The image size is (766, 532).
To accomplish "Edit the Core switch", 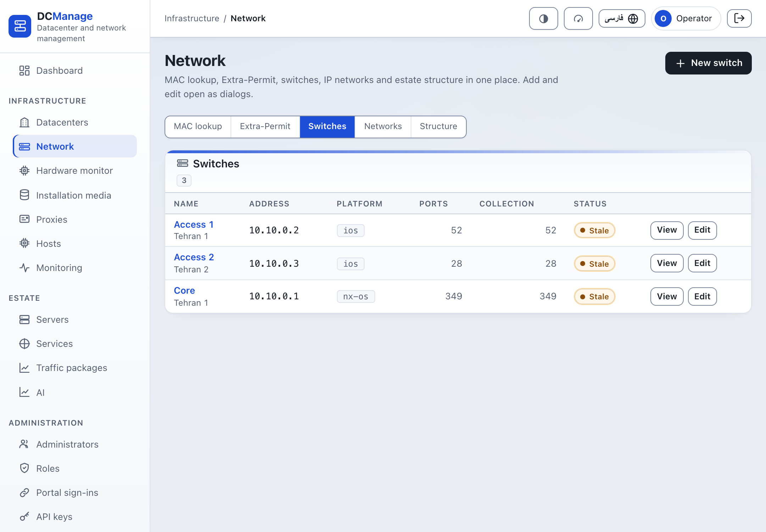I will coord(702,297).
